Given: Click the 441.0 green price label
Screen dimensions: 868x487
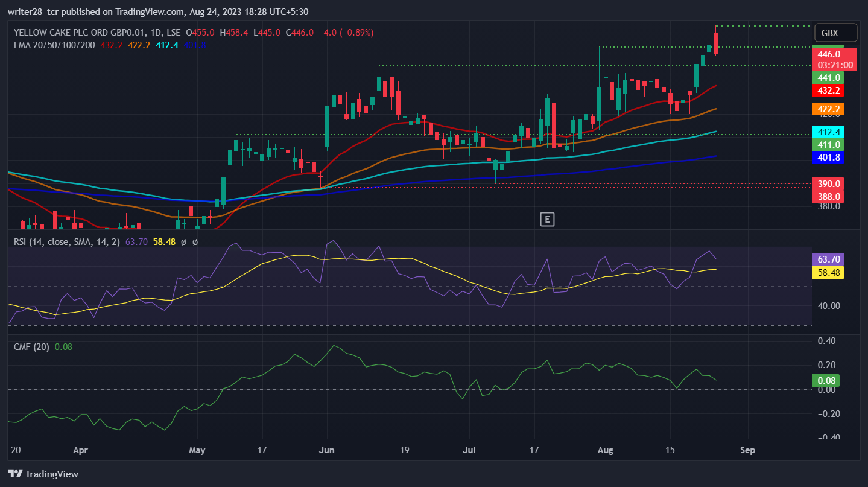Looking at the screenshot, I should (828, 77).
